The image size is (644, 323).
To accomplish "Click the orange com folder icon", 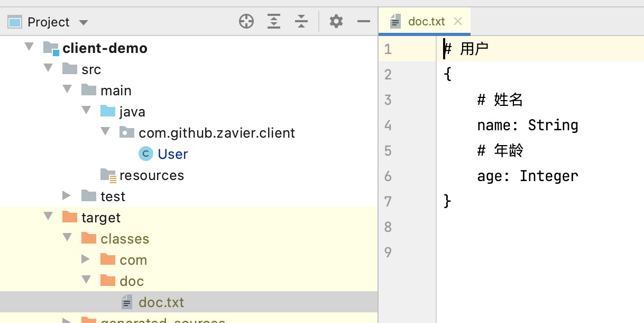I will 108,259.
